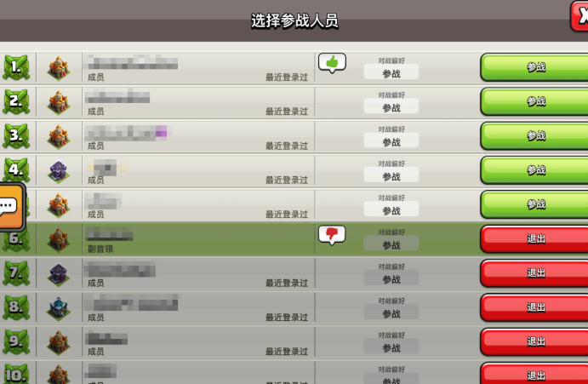Click 对战偏好 参战 label in row 2
The width and height of the screenshot is (588, 384).
(391, 102)
